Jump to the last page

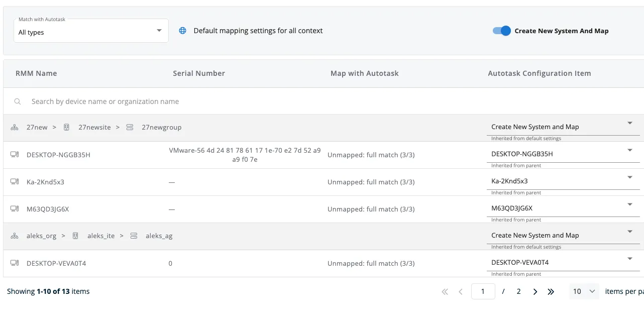point(551,292)
